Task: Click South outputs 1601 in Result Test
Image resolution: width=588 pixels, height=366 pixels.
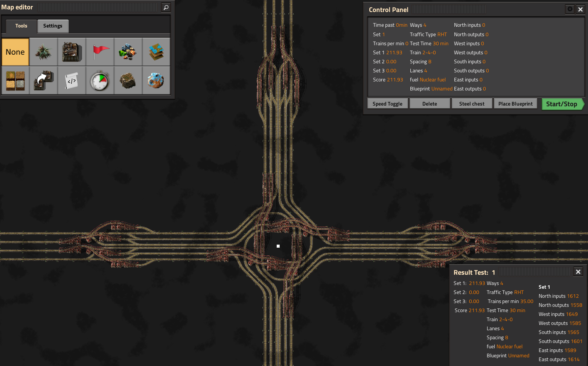Action: (561, 341)
